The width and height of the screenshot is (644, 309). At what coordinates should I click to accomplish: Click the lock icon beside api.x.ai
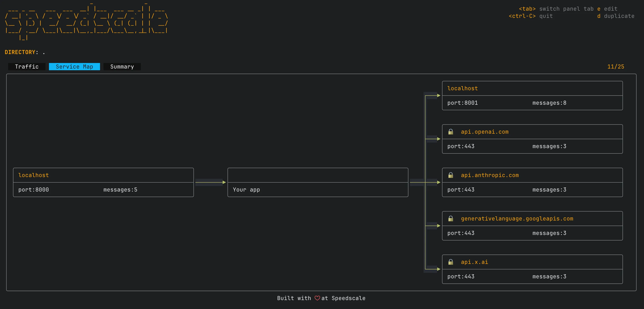[x=451, y=262]
